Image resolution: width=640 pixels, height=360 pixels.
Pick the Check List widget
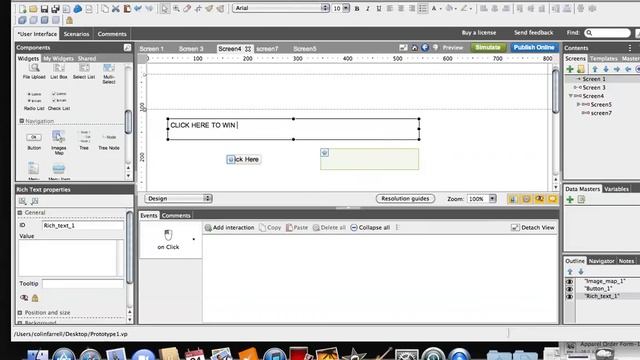pyautogui.click(x=59, y=101)
